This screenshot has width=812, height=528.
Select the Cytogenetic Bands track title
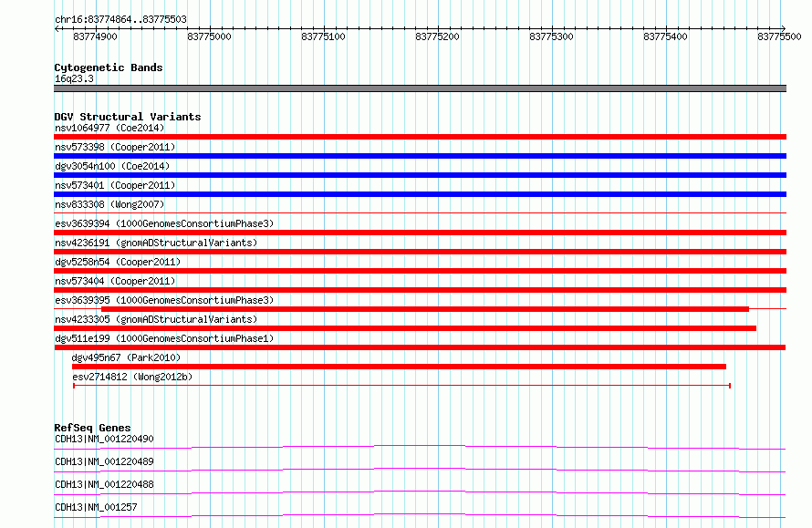pos(109,67)
